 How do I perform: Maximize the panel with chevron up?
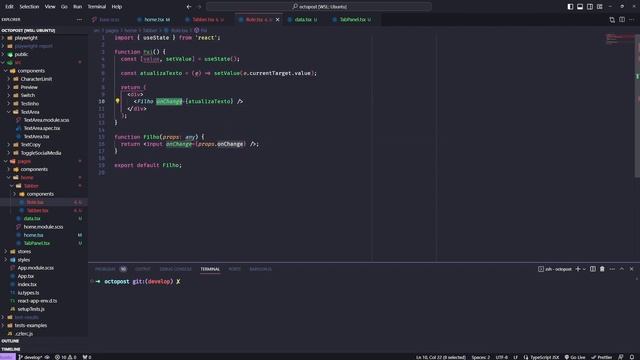click(622, 269)
